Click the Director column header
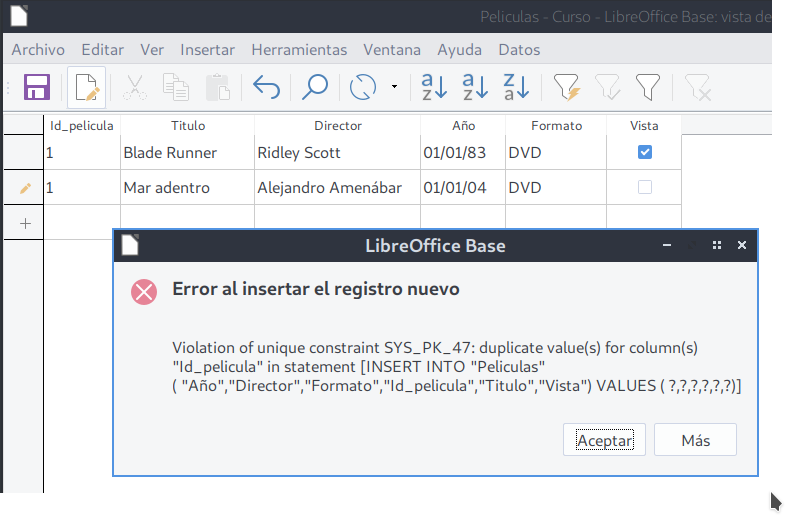Screen dimensions: 800x521 pyautogui.click(x=338, y=126)
